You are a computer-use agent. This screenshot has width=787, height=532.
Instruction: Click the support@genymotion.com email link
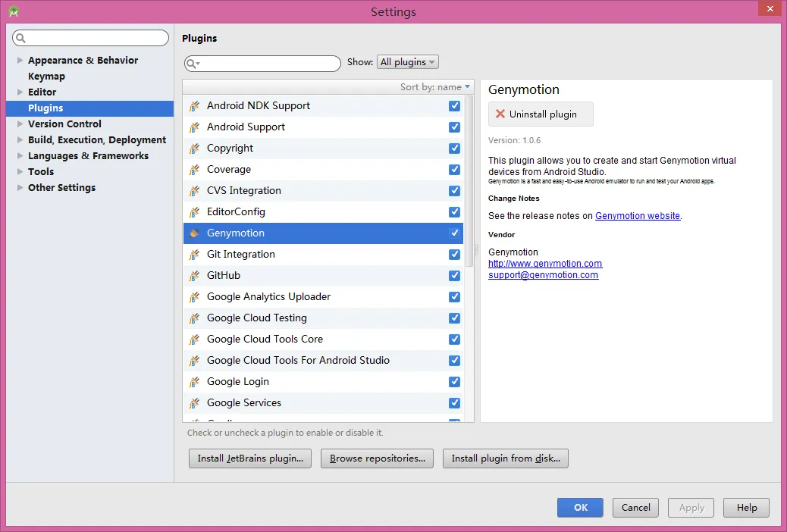click(x=543, y=275)
